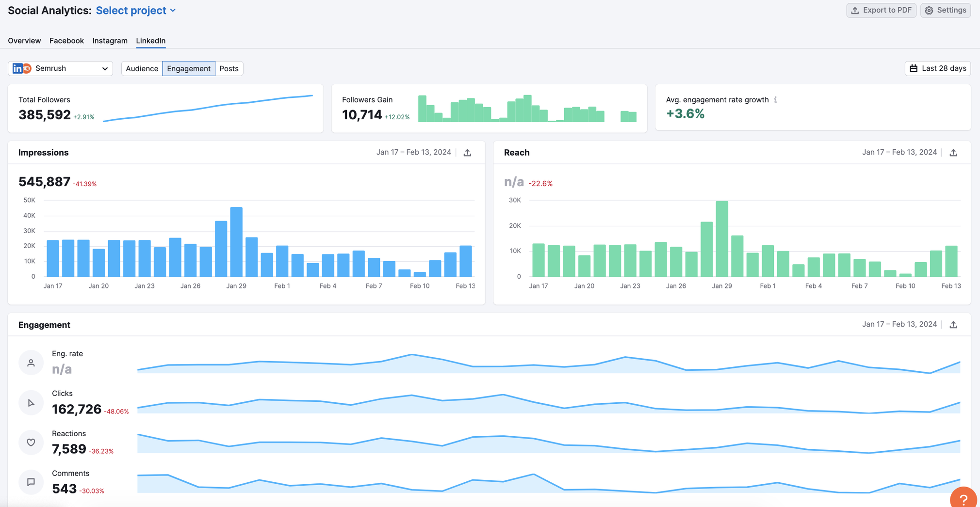
Task: Click the Impressions chart export icon
Action: [467, 153]
